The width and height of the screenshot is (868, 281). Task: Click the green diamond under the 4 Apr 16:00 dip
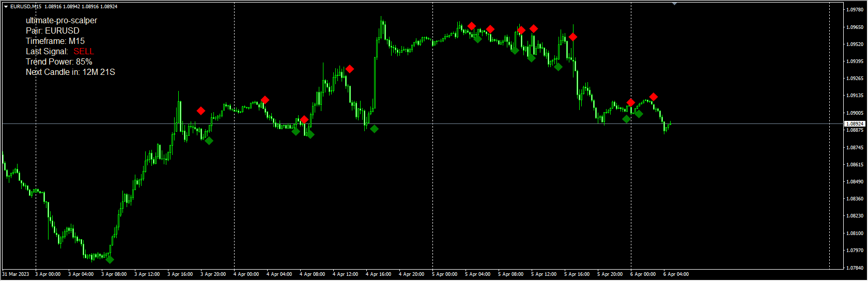(x=374, y=129)
